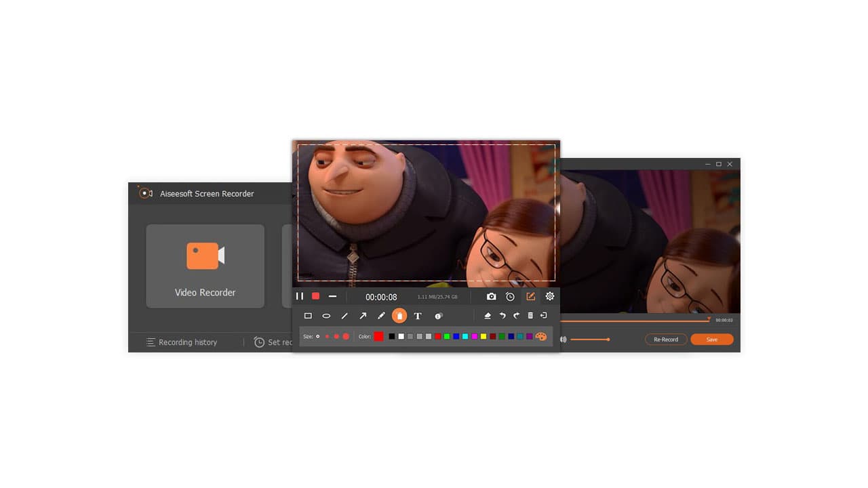868x488 pixels.
Task: Select the Rectangle annotation tool
Action: pyautogui.click(x=309, y=315)
